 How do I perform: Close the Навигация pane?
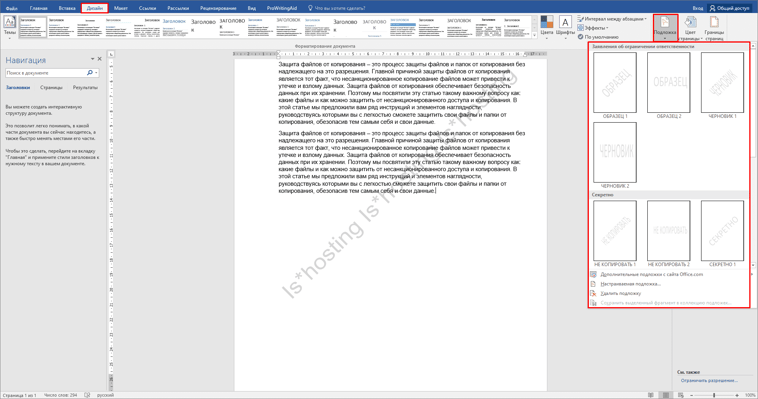tap(100, 59)
